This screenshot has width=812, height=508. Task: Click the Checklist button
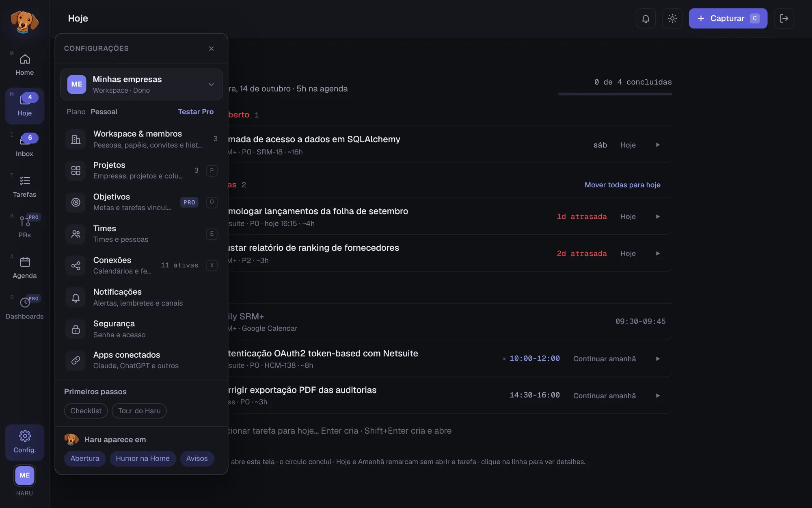(86, 411)
